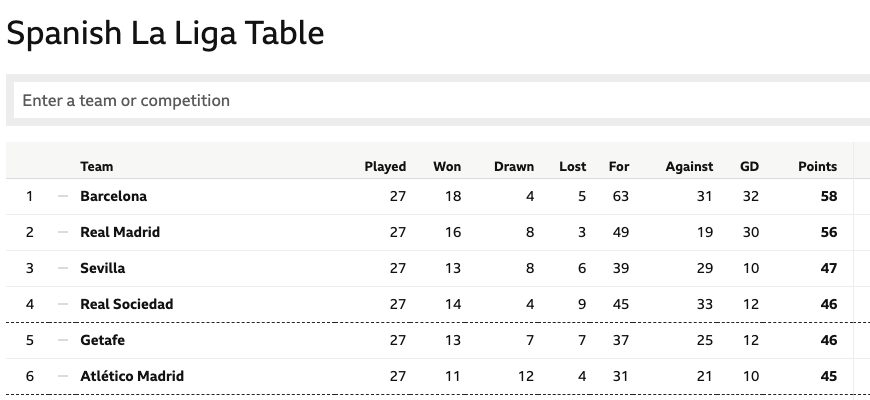Open the Getafe team link
870x400 pixels.
[x=103, y=340]
